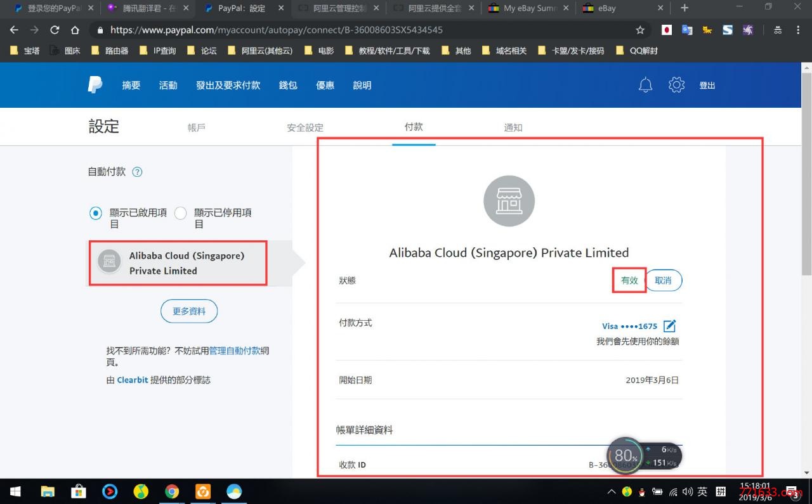Click the PayPal logo in the header
Screen dimensions: 812x504
(95, 85)
